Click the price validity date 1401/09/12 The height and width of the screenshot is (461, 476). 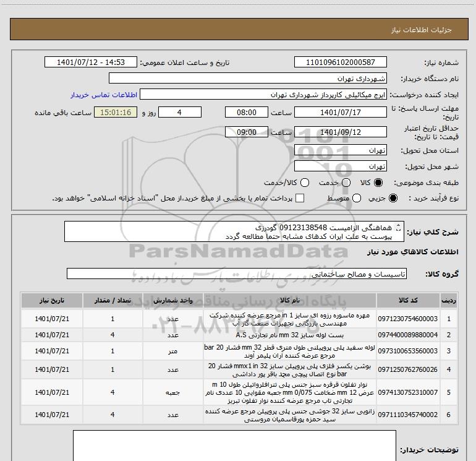pyautogui.click(x=340, y=132)
